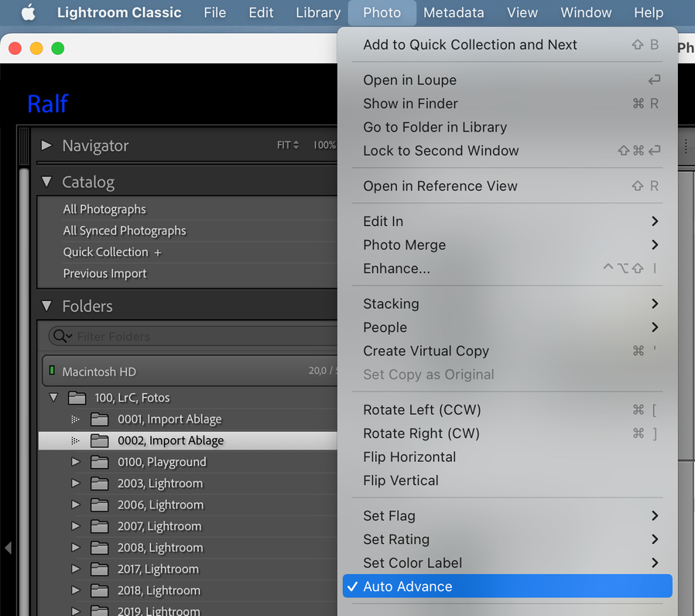Open the View menu
695x616 pixels.
[522, 12]
